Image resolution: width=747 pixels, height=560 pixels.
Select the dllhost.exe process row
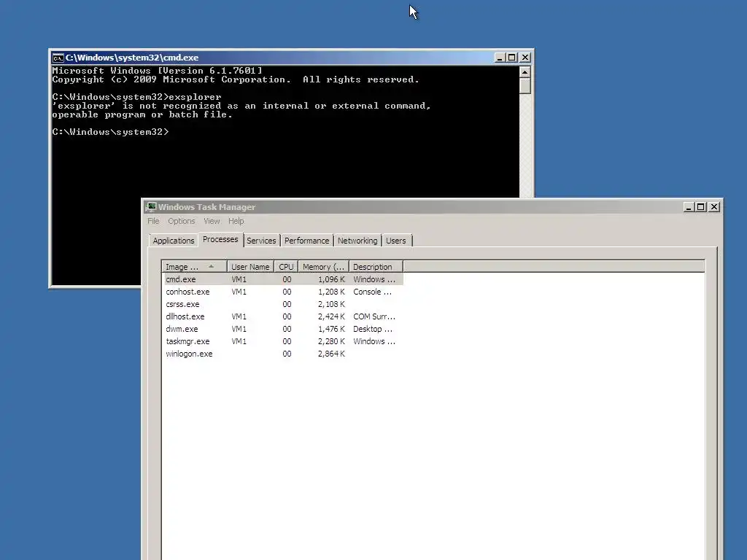click(x=283, y=316)
